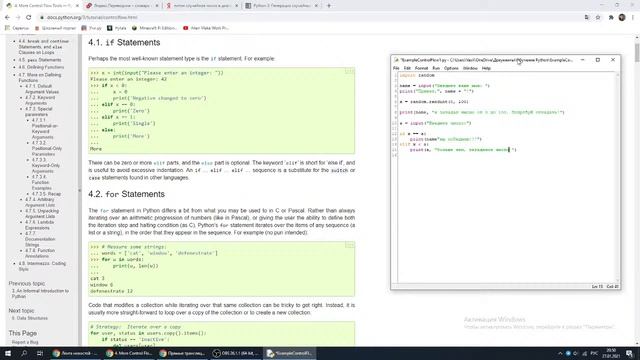Image resolution: width=640 pixels, height=360 pixels.
Task: Open the Учи.ру bookmark
Action: pyautogui.click(x=91, y=28)
